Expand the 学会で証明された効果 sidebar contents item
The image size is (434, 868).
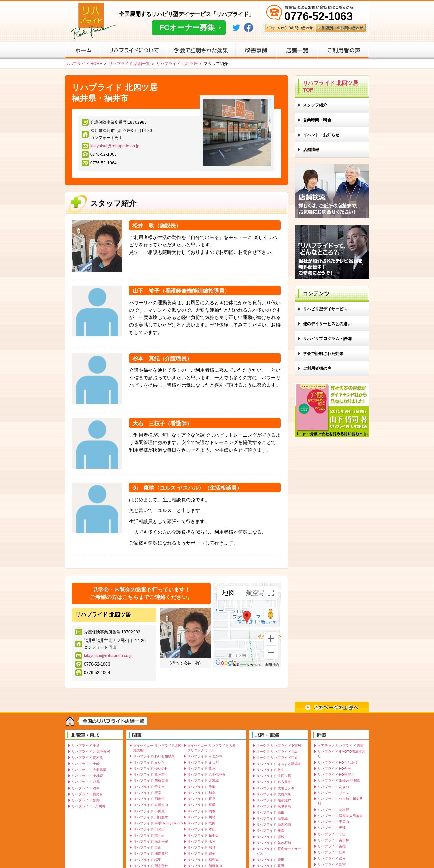[332, 354]
